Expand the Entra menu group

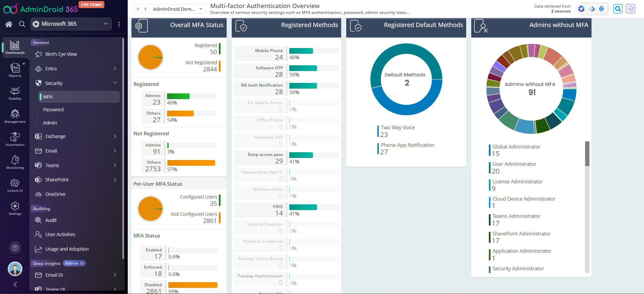[76, 69]
